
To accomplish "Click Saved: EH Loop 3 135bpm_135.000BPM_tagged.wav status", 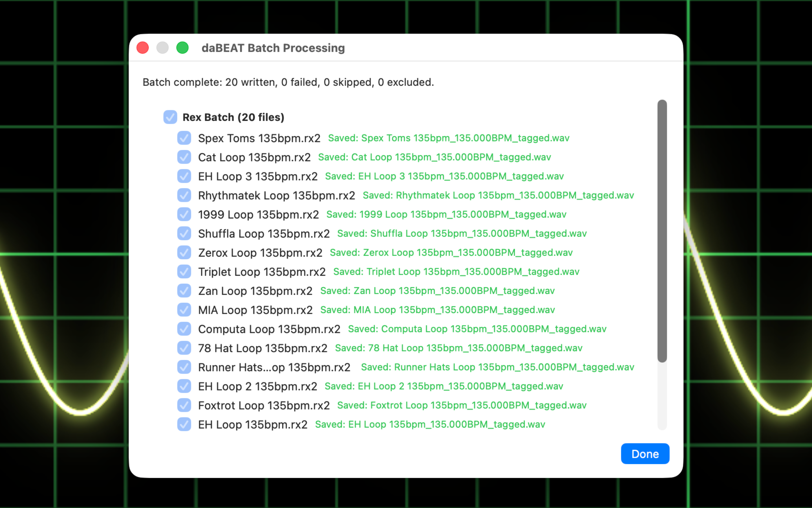I will [444, 176].
